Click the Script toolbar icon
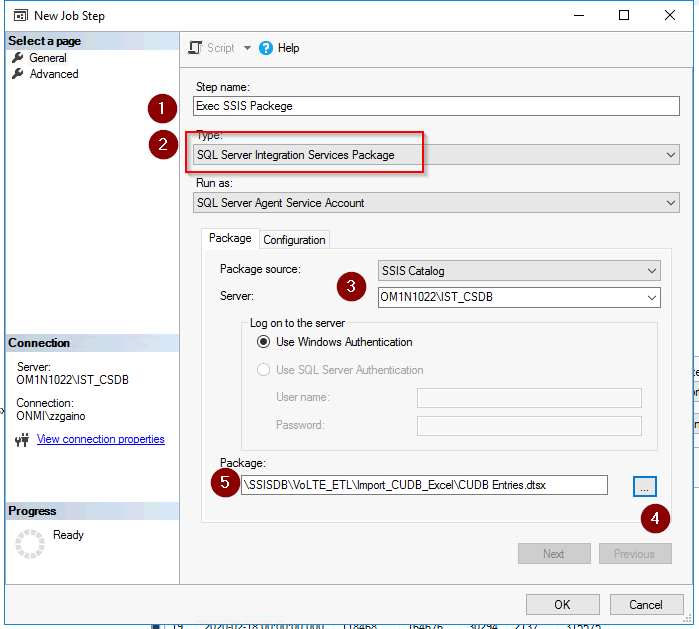699x629 pixels. coord(195,48)
